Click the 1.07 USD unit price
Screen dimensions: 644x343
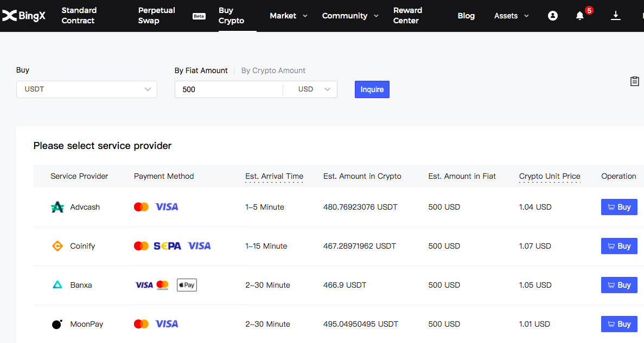pos(535,246)
